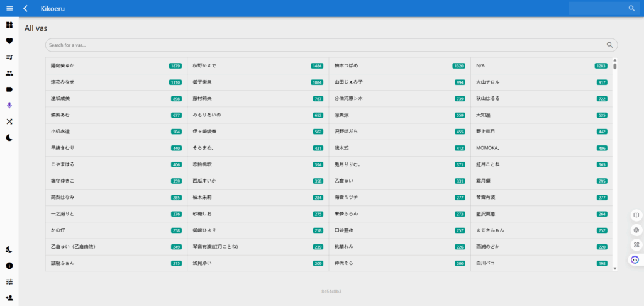This screenshot has height=306, width=644.
Task: Select the purple microphone voice actors icon
Action: click(9, 105)
